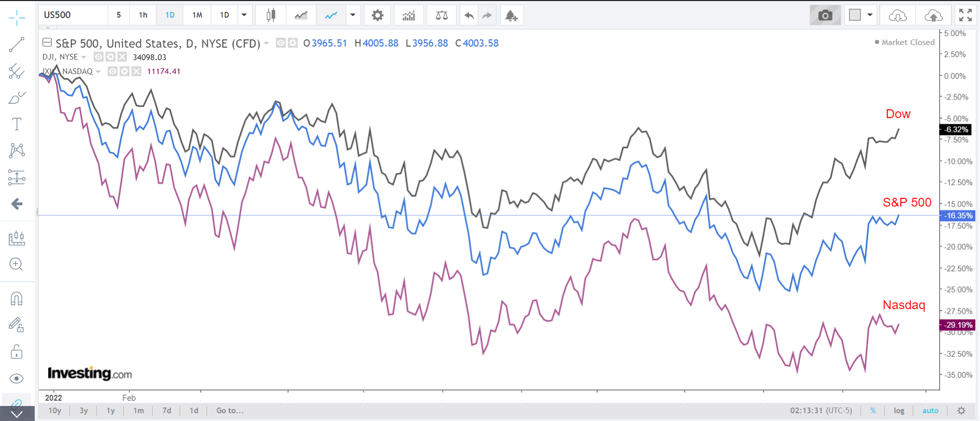980x421 pixels.
Task: Open the chart pattern tools
Action: point(17,151)
